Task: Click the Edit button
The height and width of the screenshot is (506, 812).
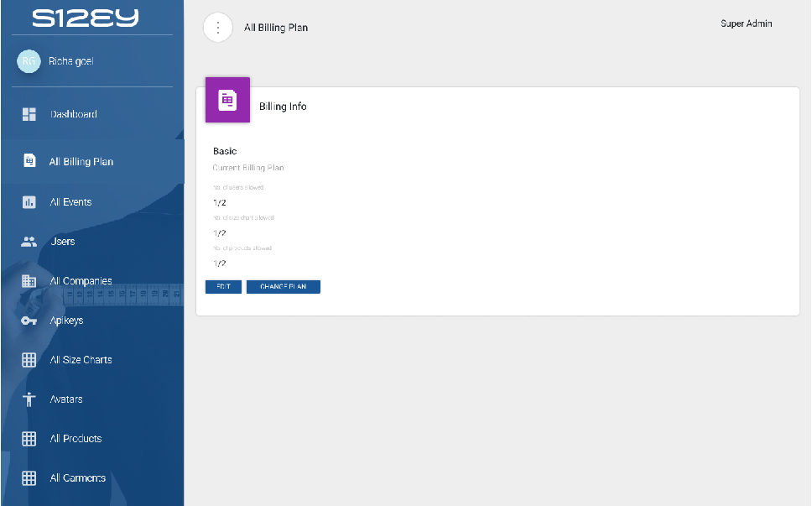Action: point(223,287)
